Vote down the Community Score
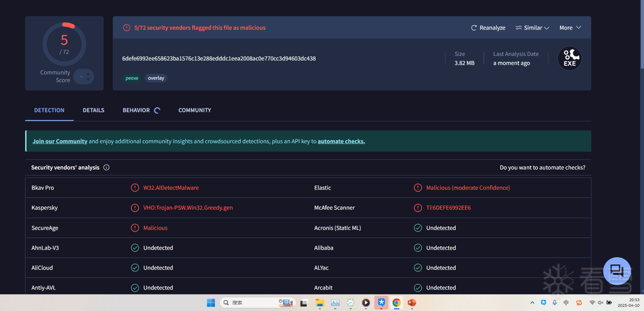This screenshot has height=311, width=644. click(89, 80)
